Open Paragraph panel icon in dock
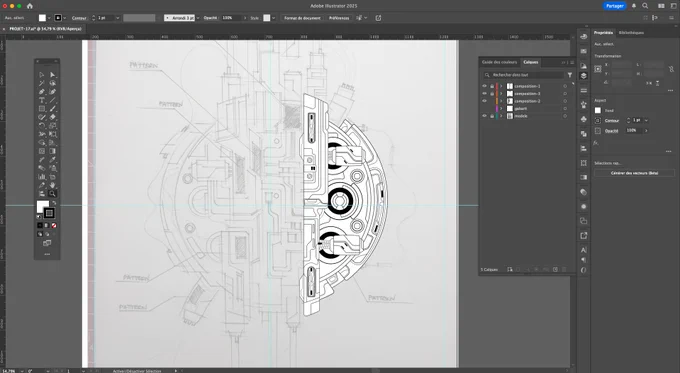Image resolution: width=680 pixels, height=373 pixels. (x=584, y=260)
